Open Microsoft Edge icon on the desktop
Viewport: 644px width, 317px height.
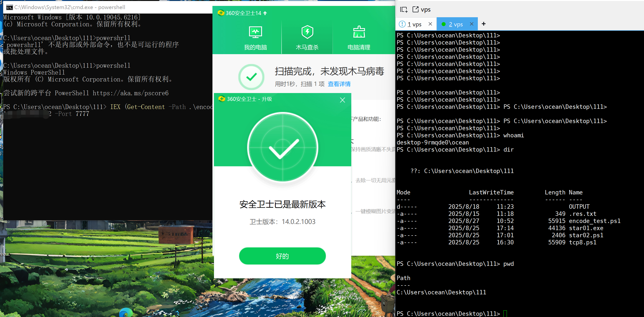tap(126, 313)
